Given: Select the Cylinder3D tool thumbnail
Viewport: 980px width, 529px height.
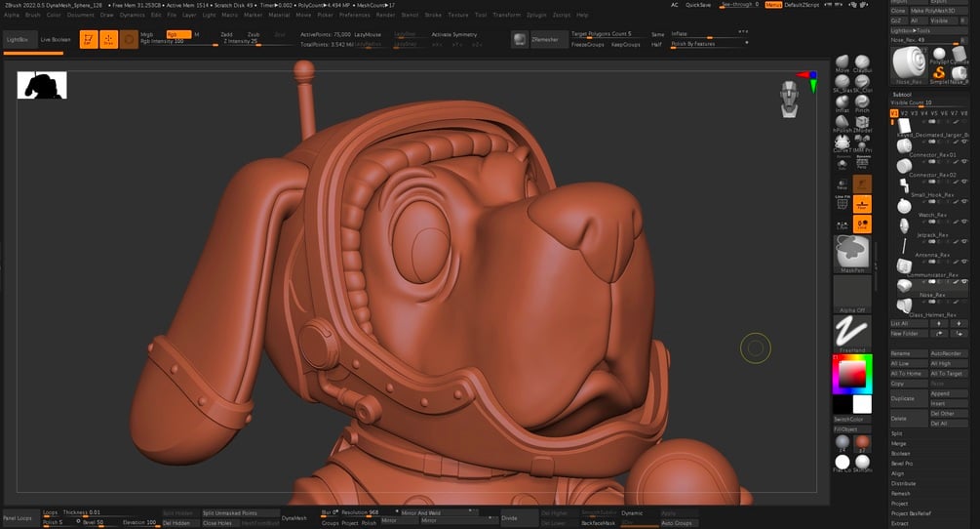Looking at the screenshot, I should 960,55.
